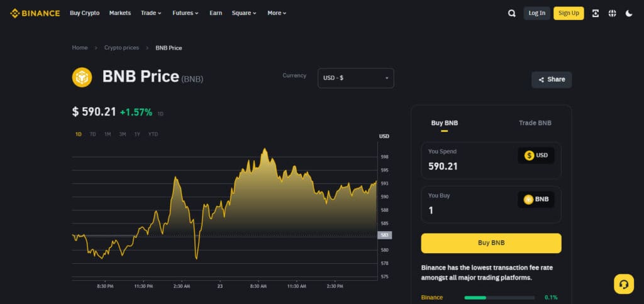Click BNB Price breadcrumb text
The image size is (644, 304).
click(169, 48)
